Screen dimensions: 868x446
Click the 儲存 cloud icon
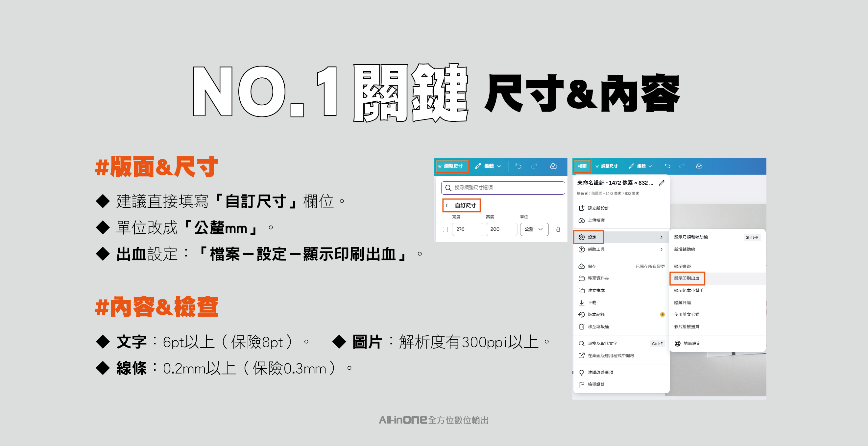pyautogui.click(x=582, y=267)
